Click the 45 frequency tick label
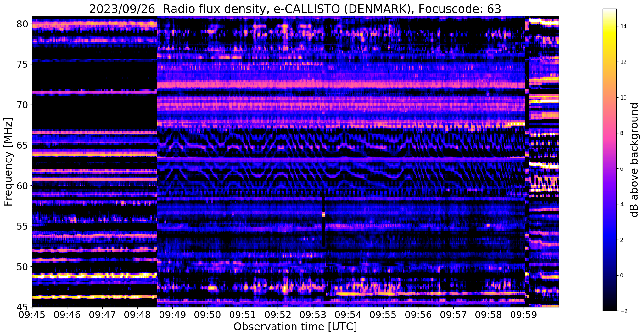Viewport: 644px width, 336px height. coord(23,307)
